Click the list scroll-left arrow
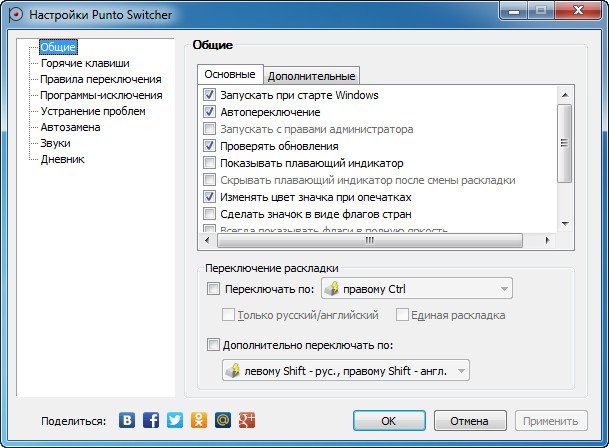609x448 pixels. (x=207, y=240)
